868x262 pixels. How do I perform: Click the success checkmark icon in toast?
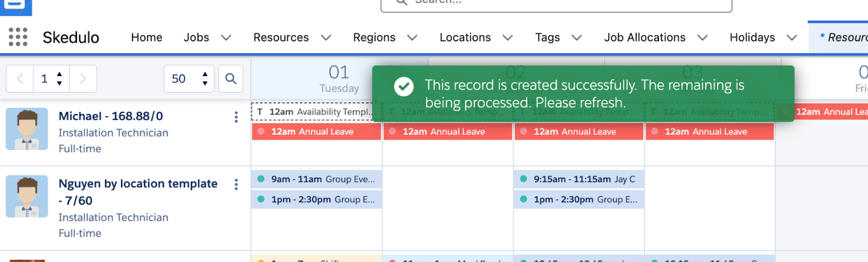tap(404, 86)
